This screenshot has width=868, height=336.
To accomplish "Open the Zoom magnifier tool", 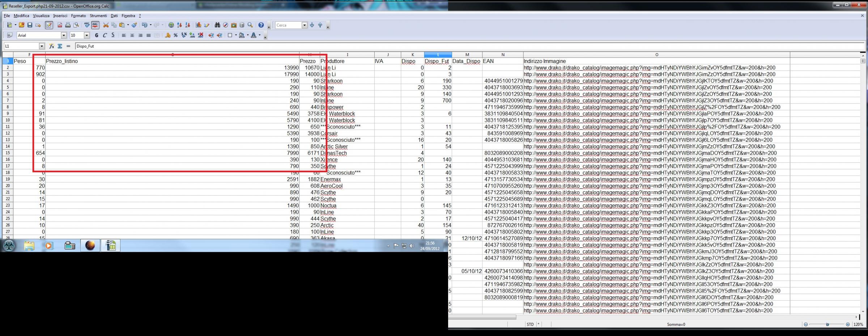I will point(250,25).
